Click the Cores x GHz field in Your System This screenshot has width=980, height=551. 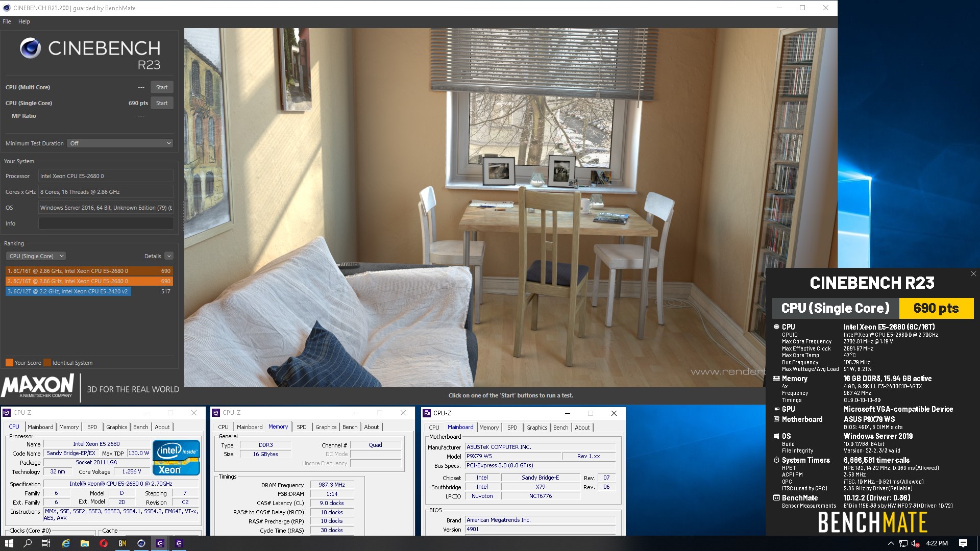point(106,192)
